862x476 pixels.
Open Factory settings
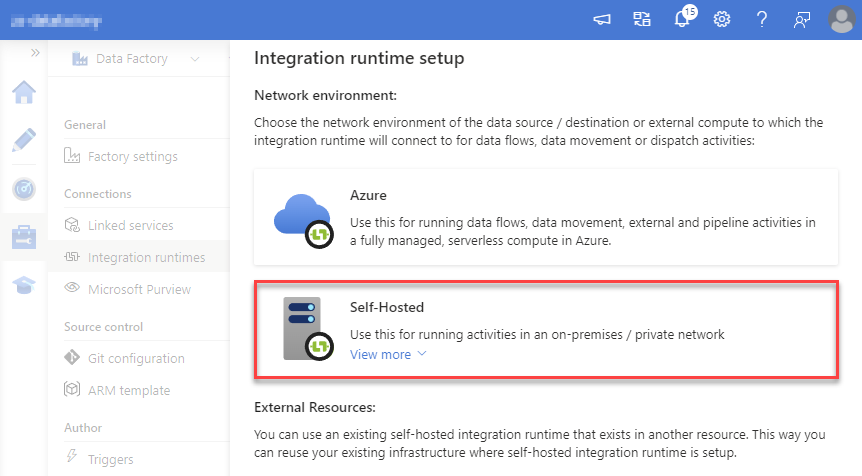132,156
